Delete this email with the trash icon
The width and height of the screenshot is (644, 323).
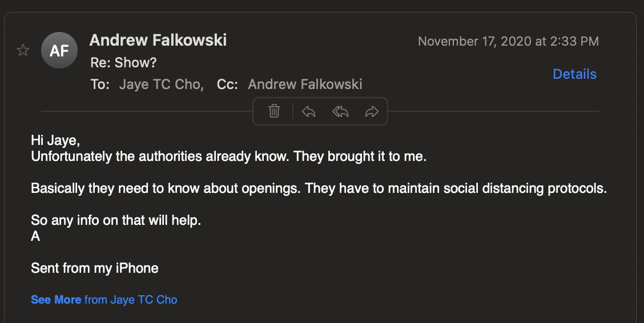[x=274, y=111]
